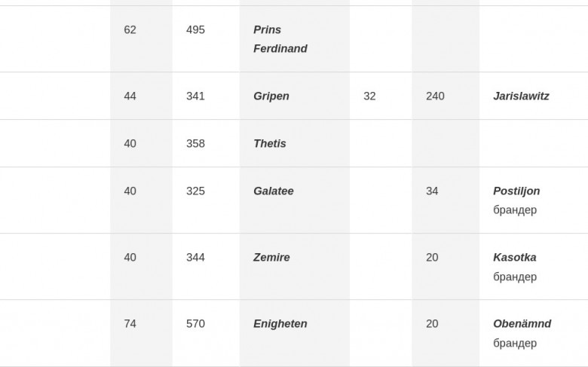Screen dimensions: 588x367
Task: Click the Galatee ship name
Action: (274, 191)
